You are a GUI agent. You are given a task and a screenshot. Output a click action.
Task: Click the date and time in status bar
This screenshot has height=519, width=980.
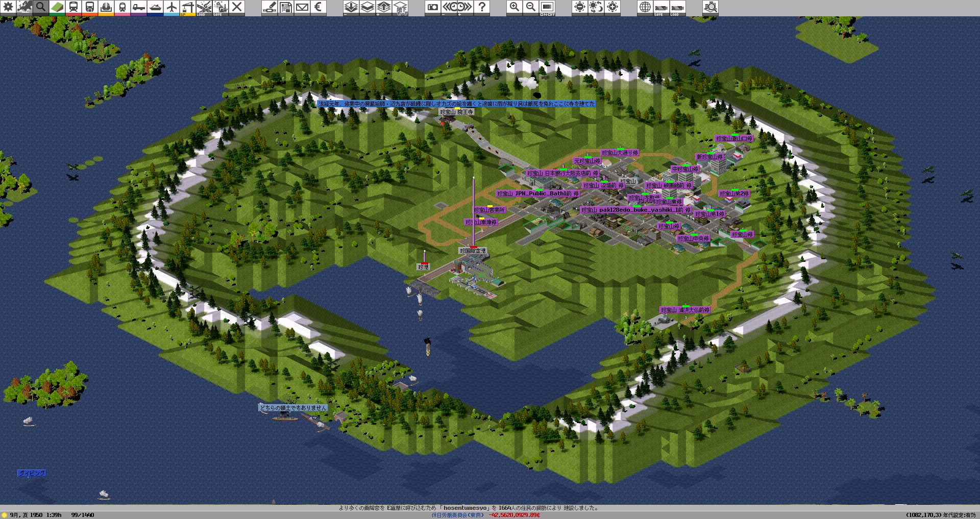(36, 515)
